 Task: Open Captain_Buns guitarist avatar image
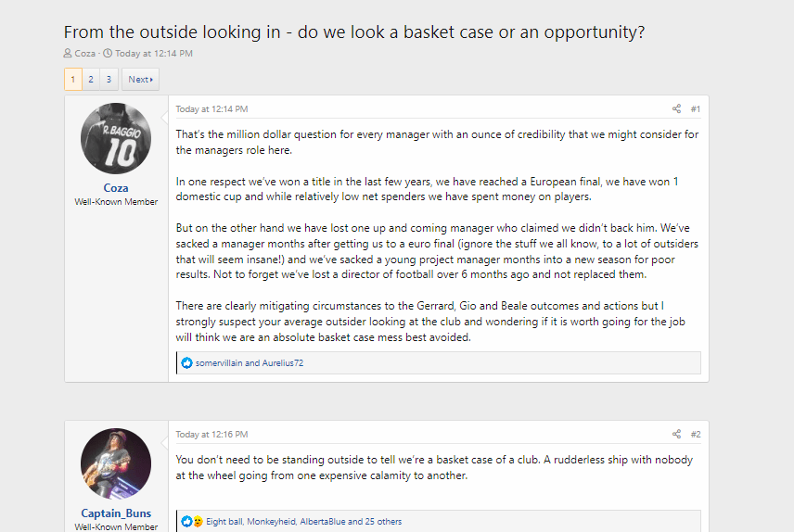(x=116, y=464)
